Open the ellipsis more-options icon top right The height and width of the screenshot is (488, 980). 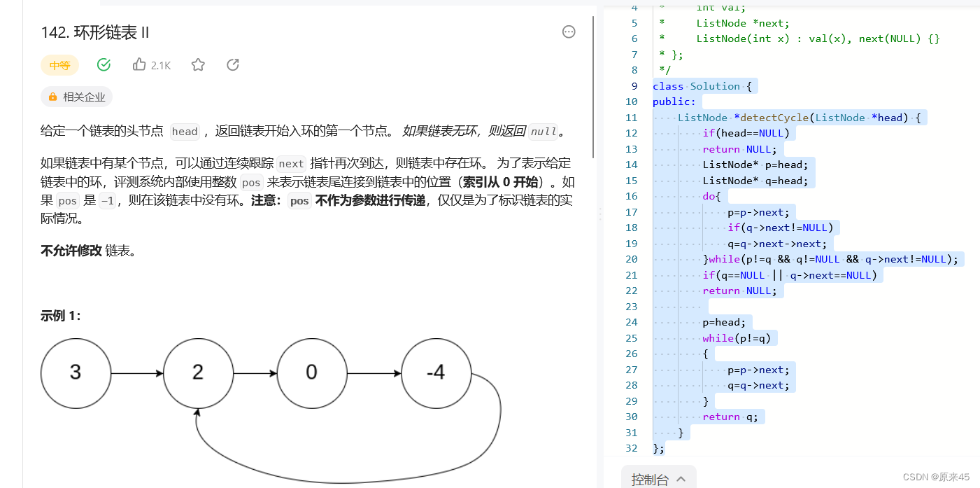[568, 31]
